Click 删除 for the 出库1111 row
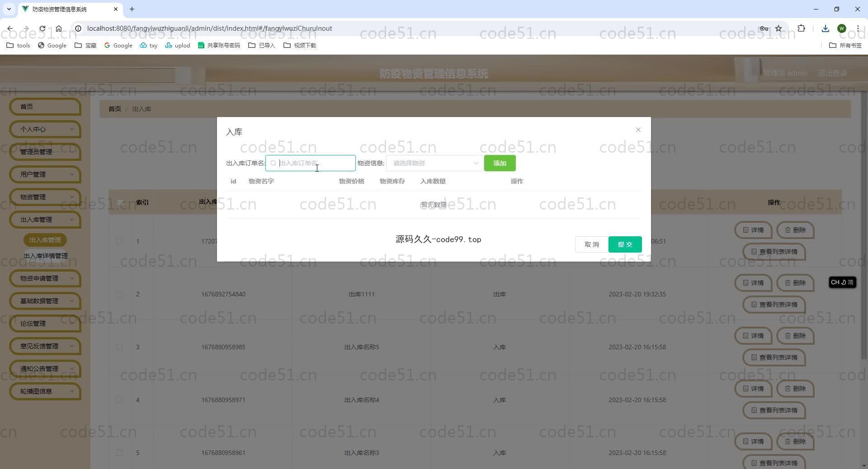 point(795,283)
